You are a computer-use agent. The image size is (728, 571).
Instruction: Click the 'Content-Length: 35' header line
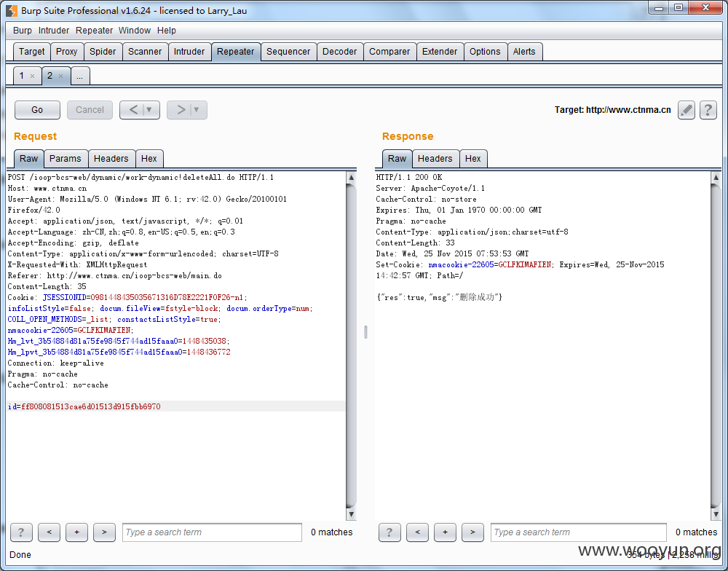(x=47, y=287)
